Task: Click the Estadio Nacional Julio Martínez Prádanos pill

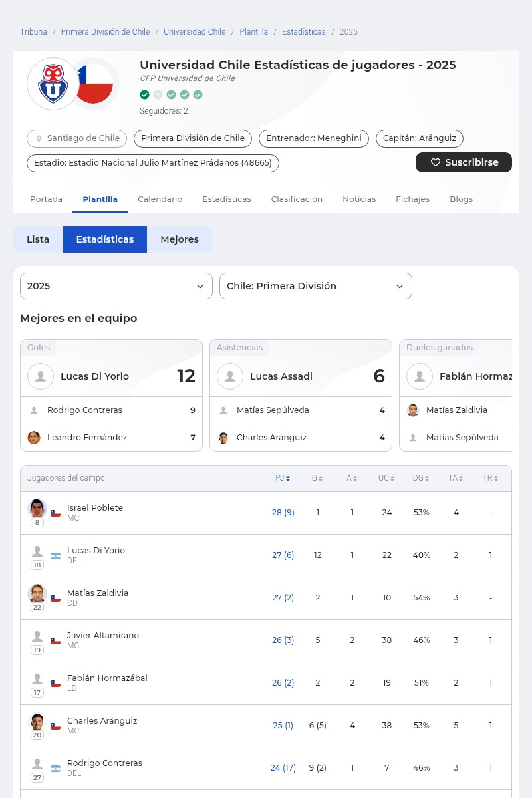Action: 153,163
